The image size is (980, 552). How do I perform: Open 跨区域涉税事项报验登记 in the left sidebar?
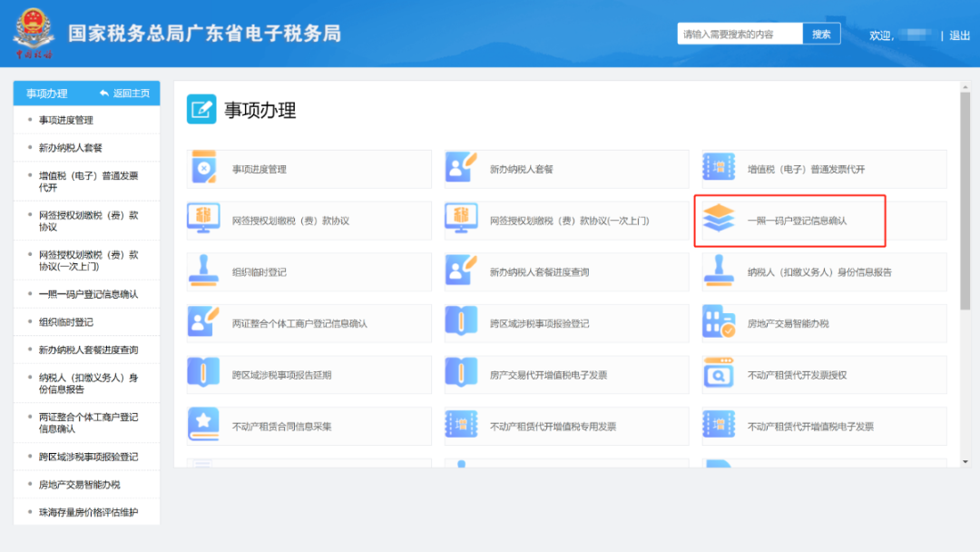pyautogui.click(x=88, y=457)
